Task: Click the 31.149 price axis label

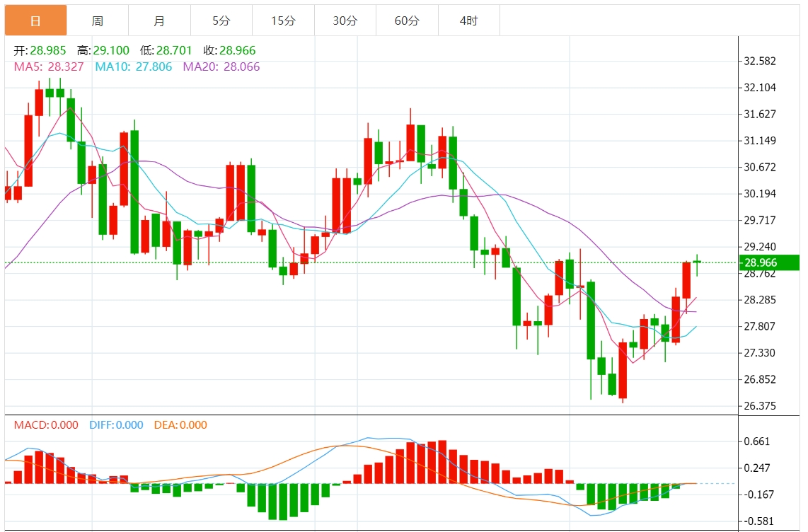Action: [760, 141]
